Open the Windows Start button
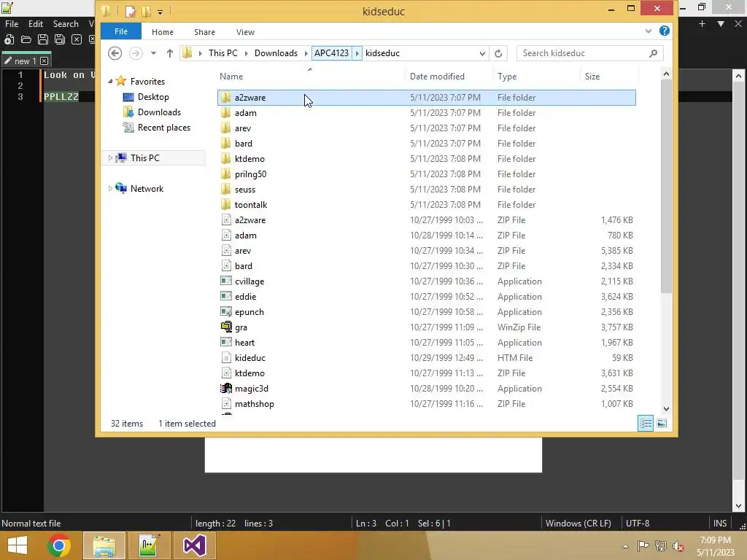 point(18,545)
